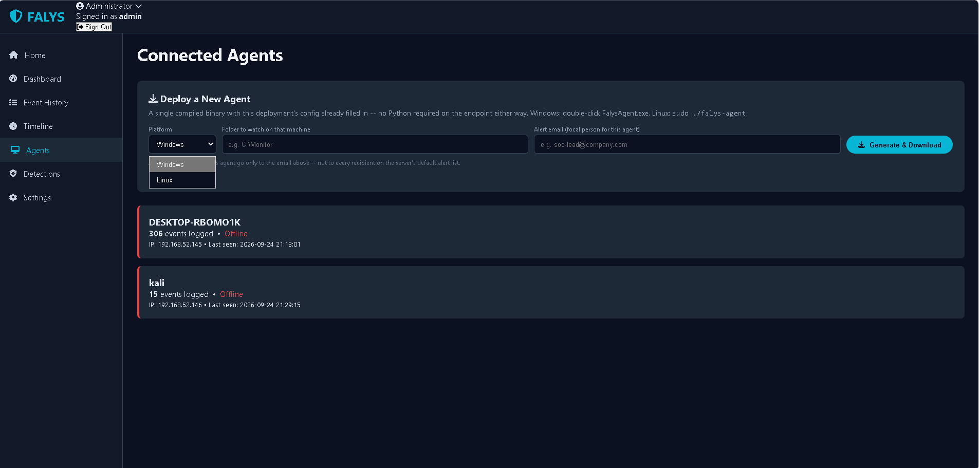Viewport: 980px width, 468px height.
Task: Click Offline status of DESKTOP-RBOMO1K
Action: [236, 234]
